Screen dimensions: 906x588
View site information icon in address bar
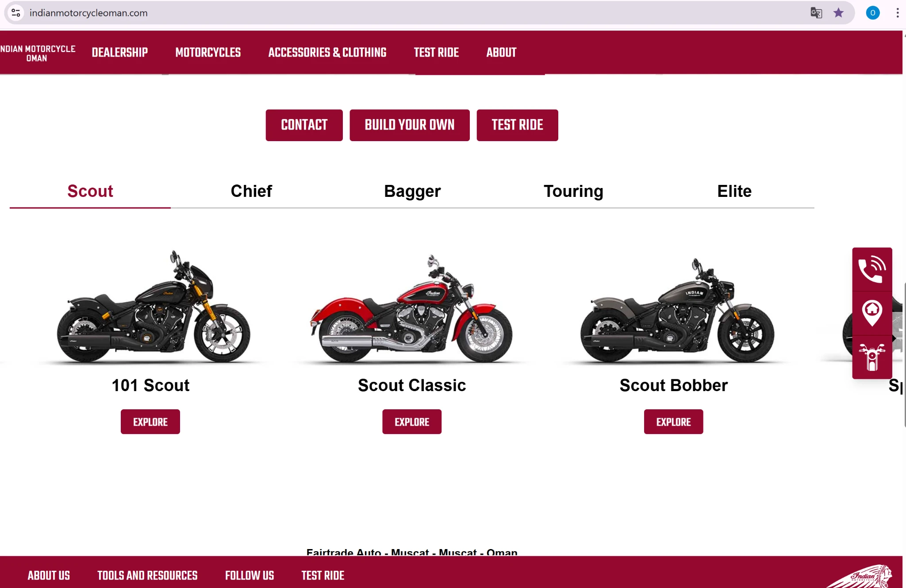click(x=16, y=13)
